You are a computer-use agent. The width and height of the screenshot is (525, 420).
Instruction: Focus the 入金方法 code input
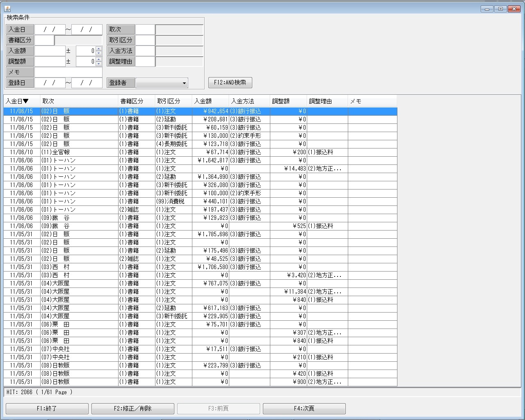tap(145, 51)
